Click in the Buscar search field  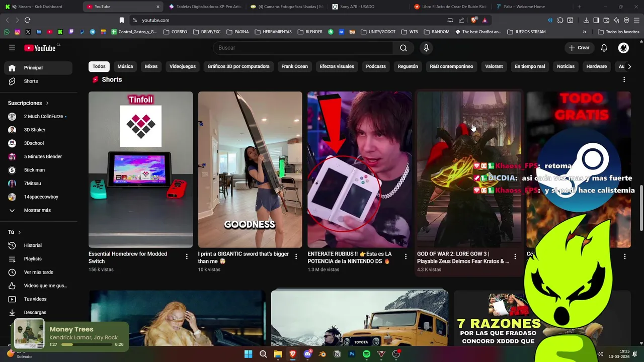tap(303, 48)
